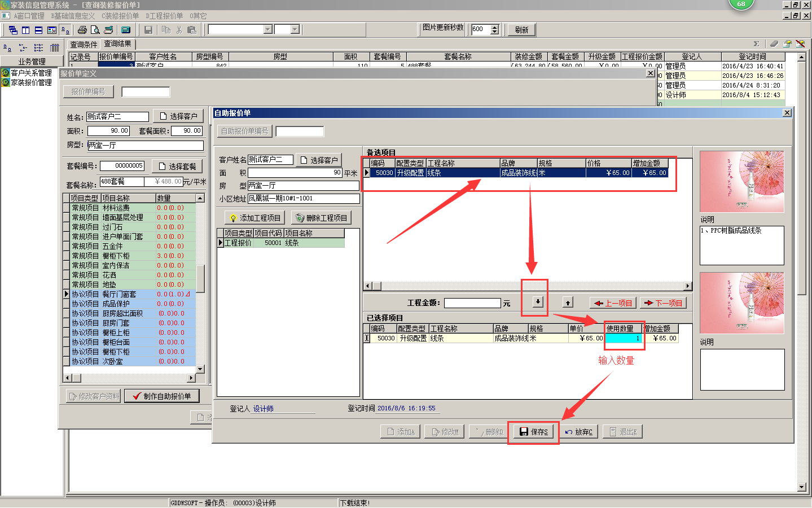Click the printer icon in the toolbar
Screen dimensions: 812x508
pos(82,30)
